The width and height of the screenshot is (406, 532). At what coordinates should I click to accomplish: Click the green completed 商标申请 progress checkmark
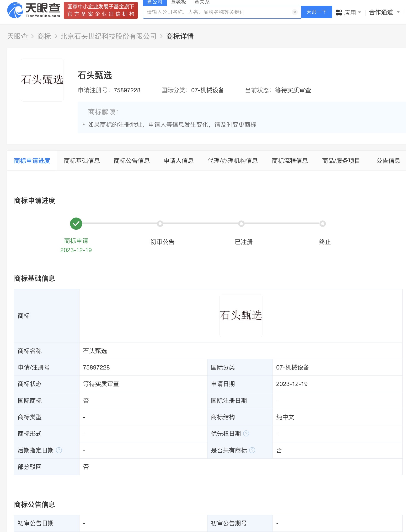[x=76, y=223]
